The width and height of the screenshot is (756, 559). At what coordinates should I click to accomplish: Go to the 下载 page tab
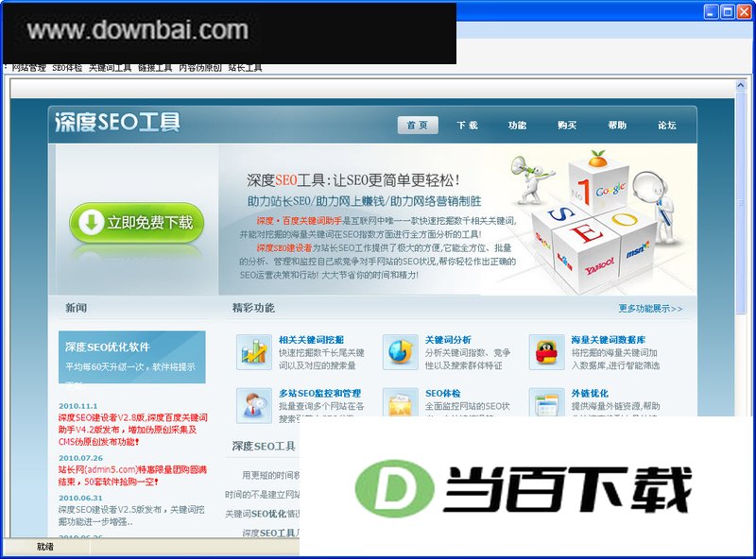(x=467, y=126)
